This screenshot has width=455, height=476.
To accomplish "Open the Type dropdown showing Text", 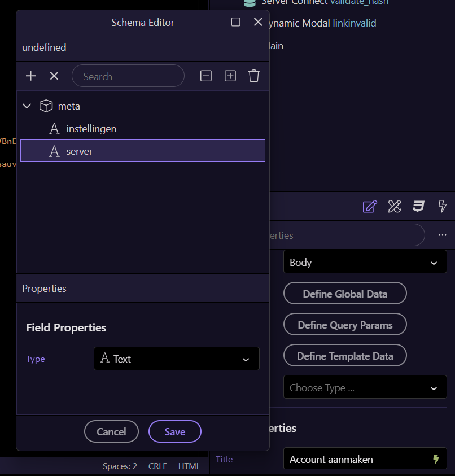I will pyautogui.click(x=176, y=359).
